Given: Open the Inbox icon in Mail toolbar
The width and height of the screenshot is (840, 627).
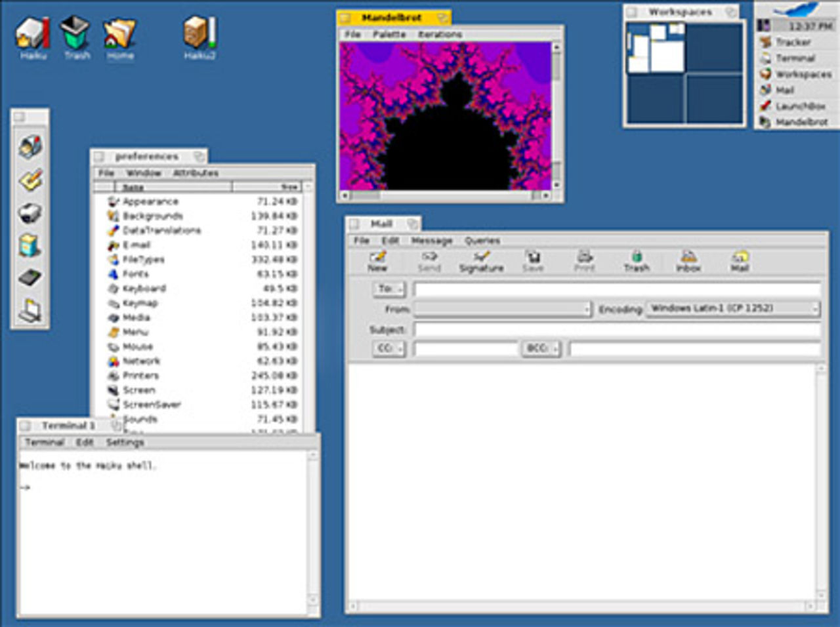Looking at the screenshot, I should tap(688, 260).
